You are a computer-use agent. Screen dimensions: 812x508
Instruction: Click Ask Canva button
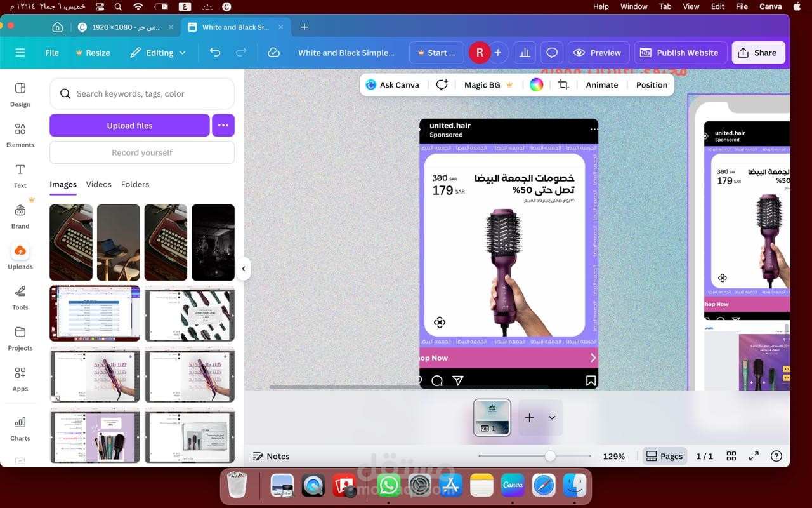[x=393, y=84]
